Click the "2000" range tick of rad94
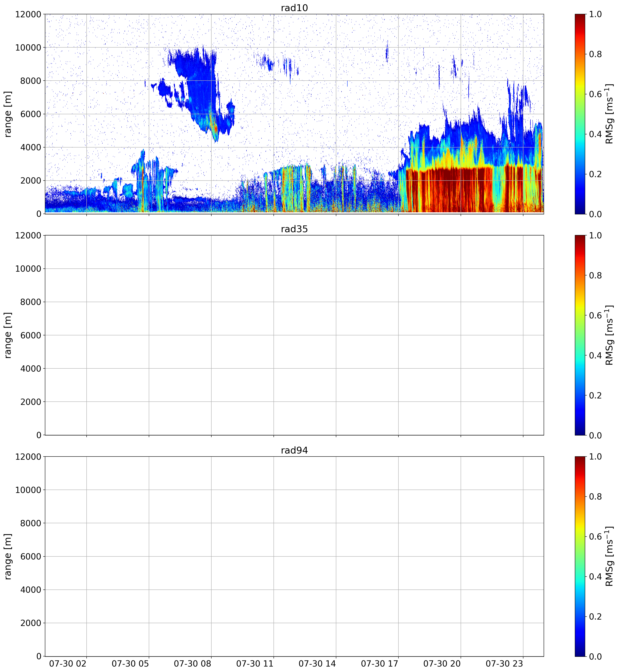 tap(31, 623)
